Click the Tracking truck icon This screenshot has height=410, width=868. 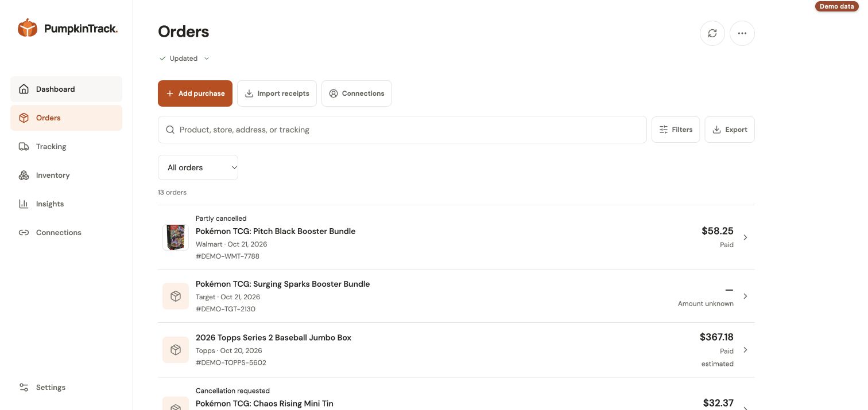[24, 146]
